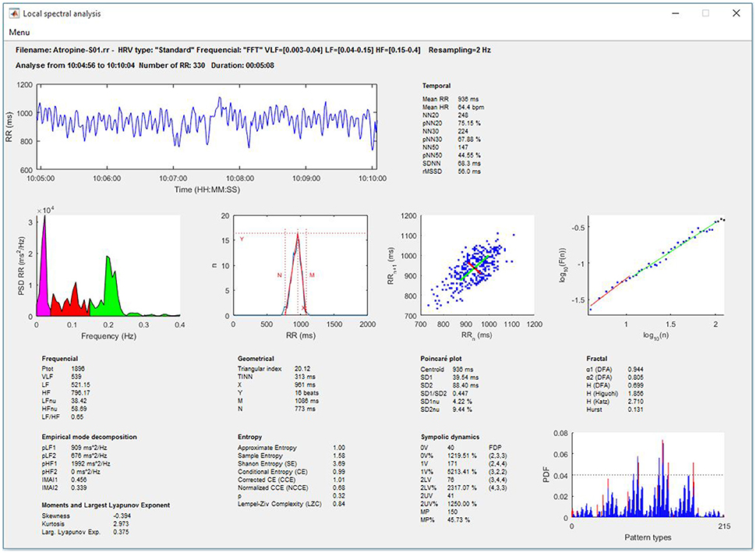Select the 'TINN' row label
The height and width of the screenshot is (553, 756).
pyautogui.click(x=245, y=377)
